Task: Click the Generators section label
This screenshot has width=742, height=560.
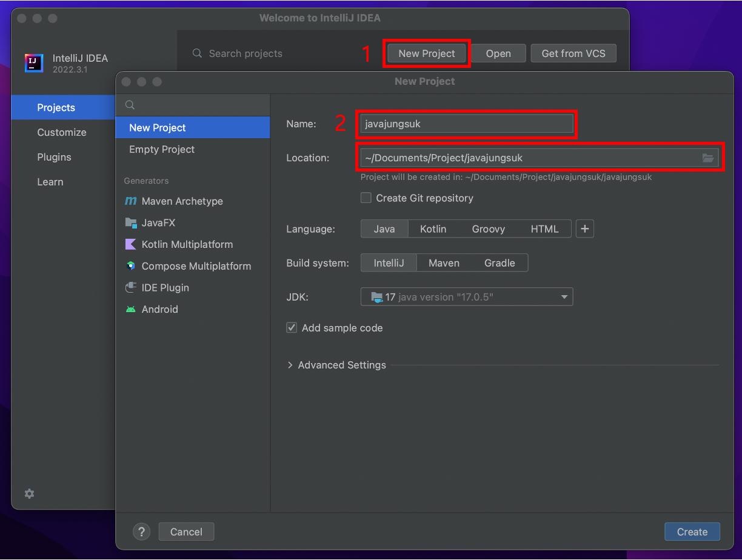Action: 146,181
